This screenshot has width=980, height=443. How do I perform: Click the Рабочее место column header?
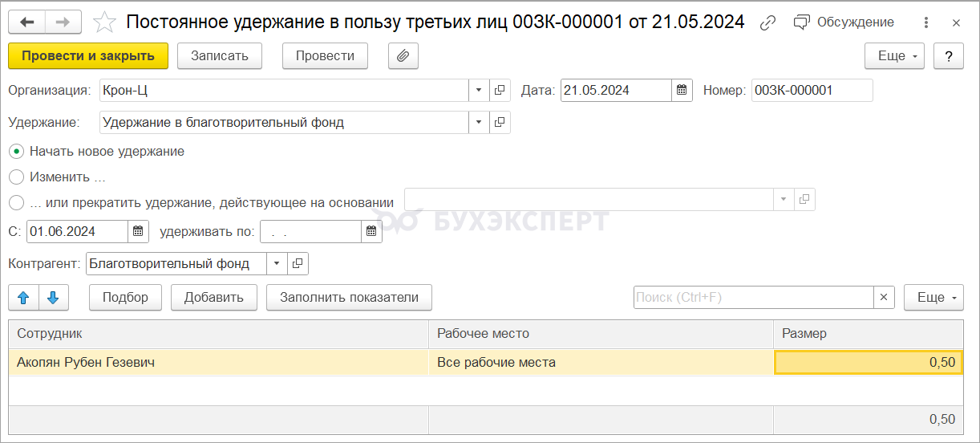pyautogui.click(x=601, y=333)
